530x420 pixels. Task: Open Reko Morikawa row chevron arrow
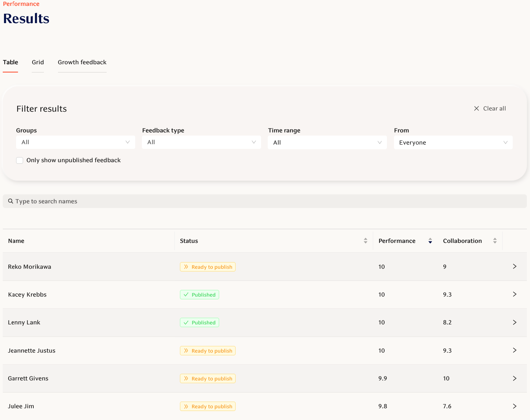tap(514, 267)
